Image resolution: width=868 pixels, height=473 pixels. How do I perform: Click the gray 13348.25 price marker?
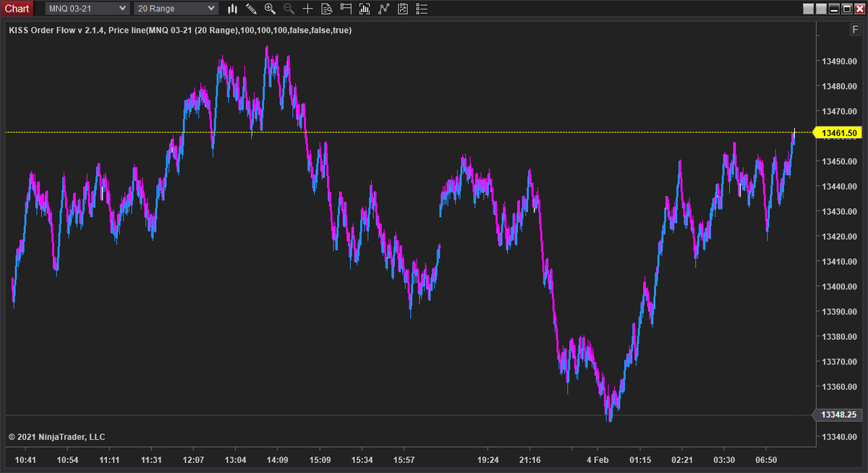tap(838, 415)
